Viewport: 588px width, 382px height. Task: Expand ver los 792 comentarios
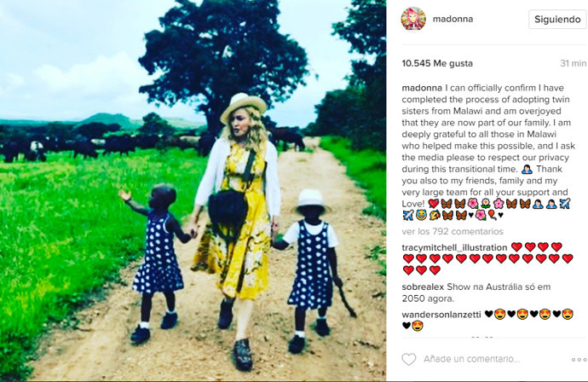pos(453,231)
